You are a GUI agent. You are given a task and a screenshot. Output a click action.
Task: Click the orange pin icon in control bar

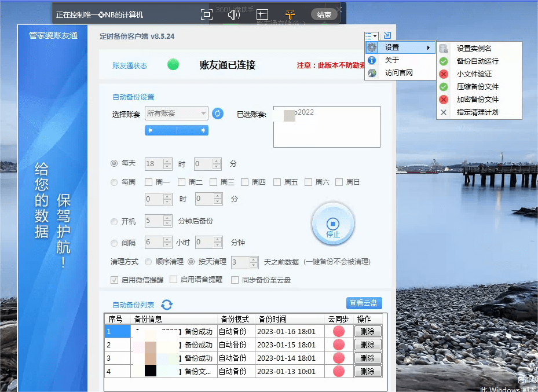pyautogui.click(x=290, y=14)
